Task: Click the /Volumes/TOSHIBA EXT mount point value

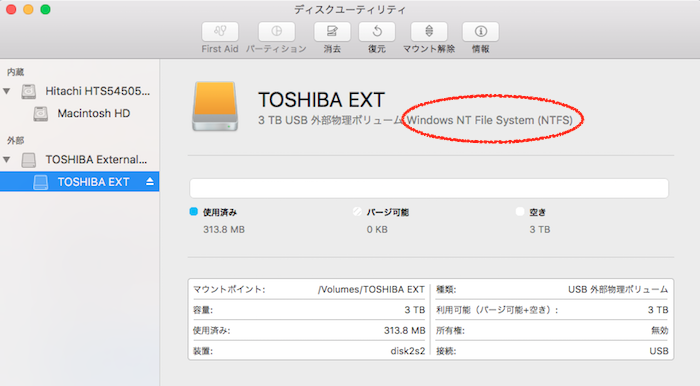Action: [x=371, y=289]
